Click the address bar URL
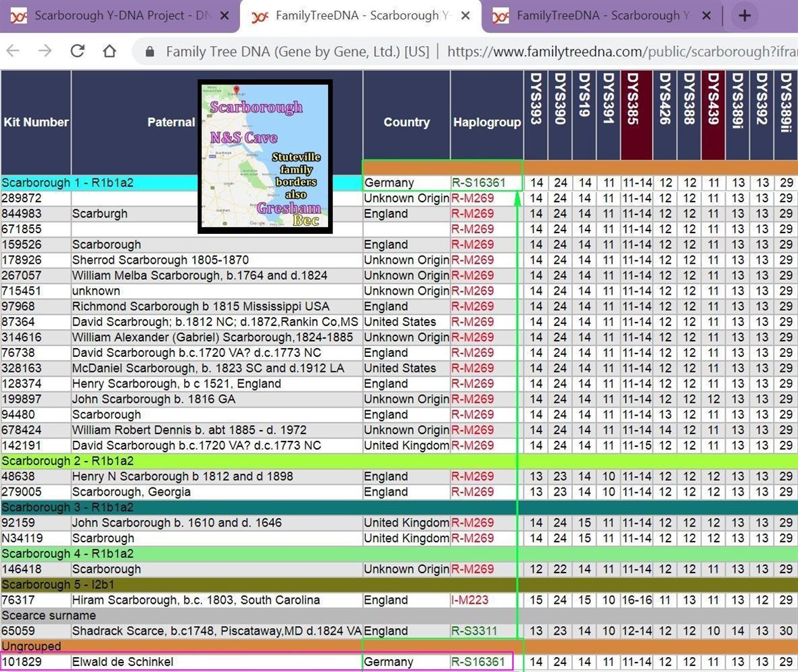This screenshot has height=672, width=798. [609, 51]
